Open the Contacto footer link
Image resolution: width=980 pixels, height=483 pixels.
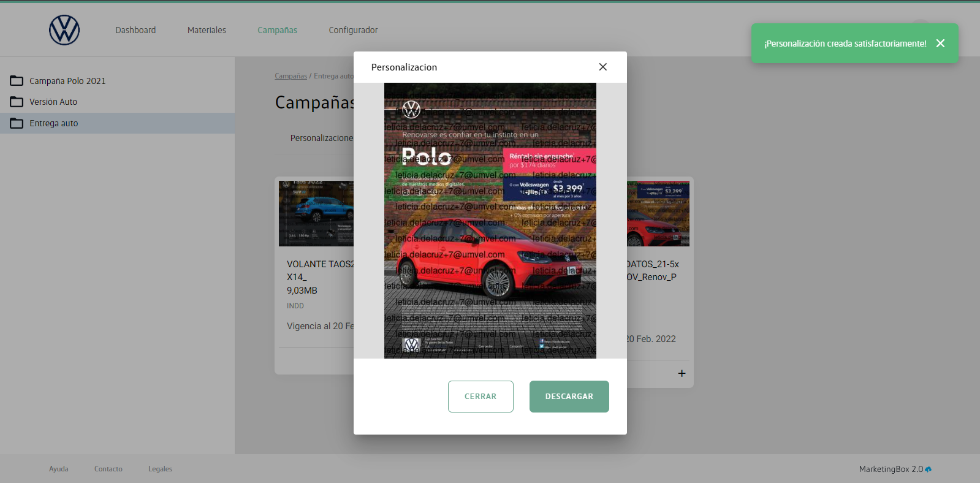[108, 469]
